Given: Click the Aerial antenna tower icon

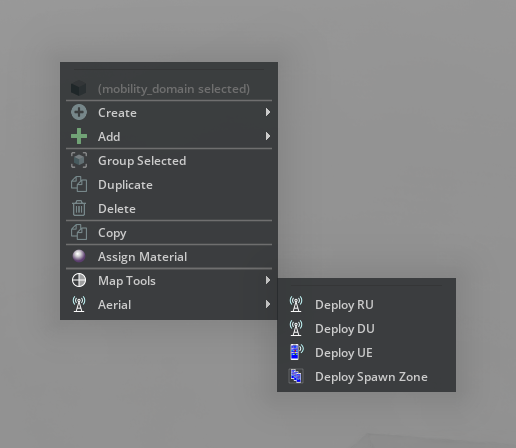Looking at the screenshot, I should point(79,304).
